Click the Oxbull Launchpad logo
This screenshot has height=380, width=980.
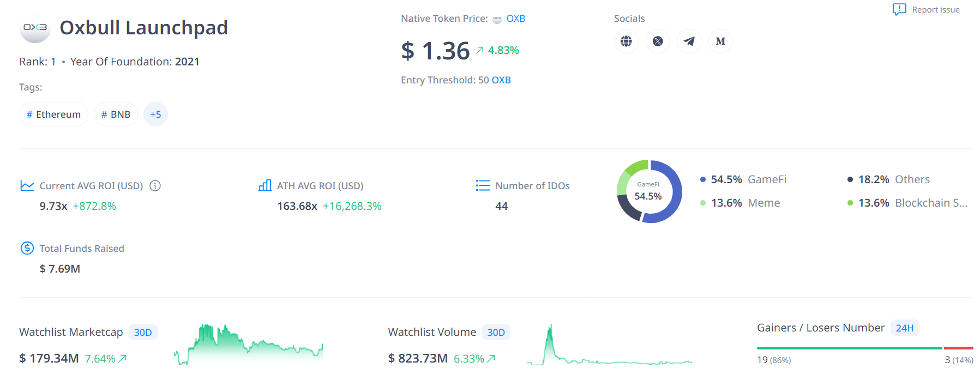pyautogui.click(x=35, y=28)
